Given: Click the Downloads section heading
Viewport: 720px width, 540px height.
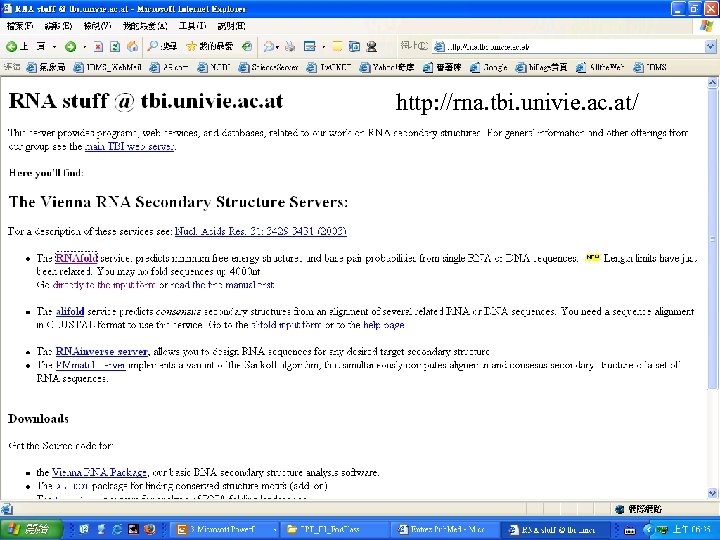Looking at the screenshot, I should coord(38,419).
